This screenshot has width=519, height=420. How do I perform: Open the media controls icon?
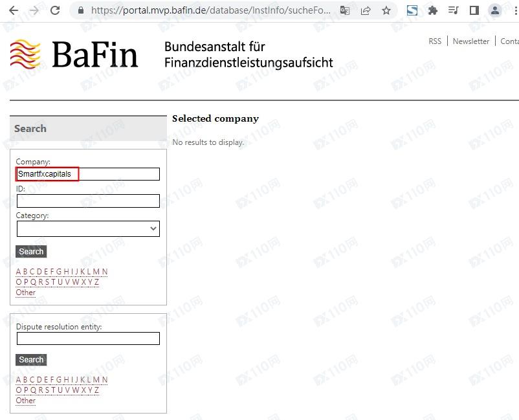tap(453, 10)
